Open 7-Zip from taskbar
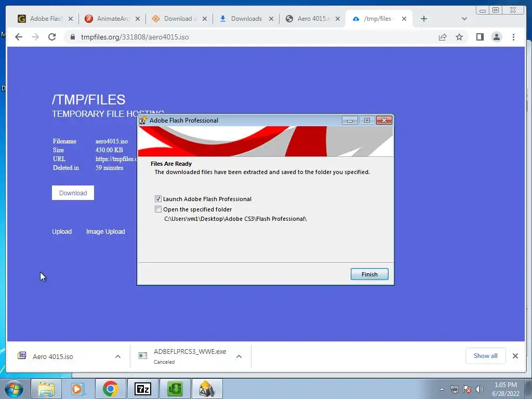532x399 pixels. 142,389
